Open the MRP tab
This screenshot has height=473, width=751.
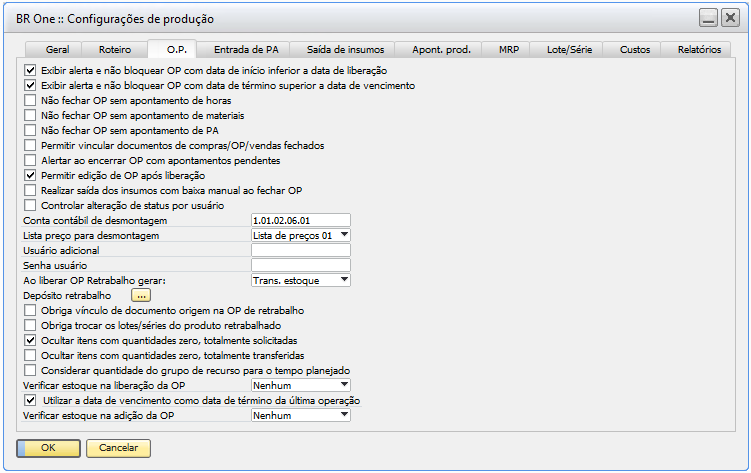(509, 49)
